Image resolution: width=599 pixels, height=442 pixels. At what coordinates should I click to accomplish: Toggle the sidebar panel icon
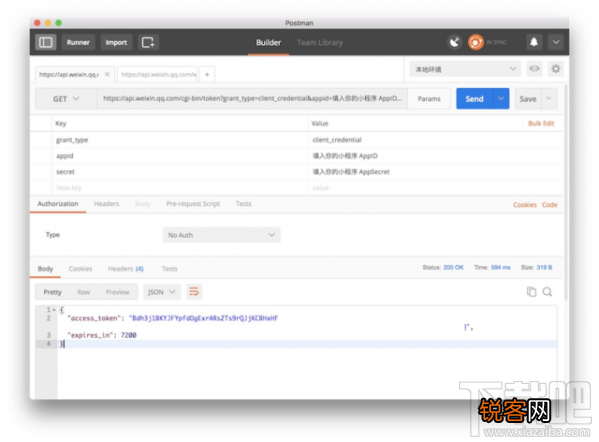(x=45, y=42)
